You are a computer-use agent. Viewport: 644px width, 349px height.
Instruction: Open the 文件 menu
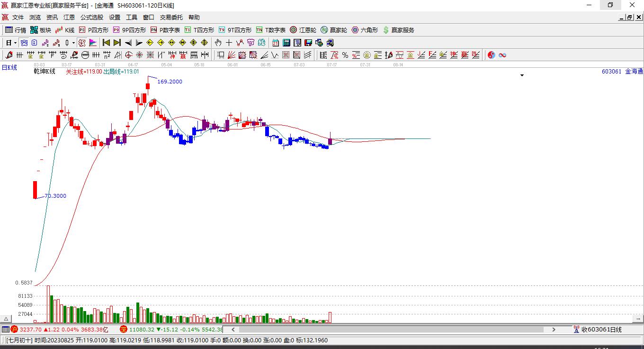[18, 18]
